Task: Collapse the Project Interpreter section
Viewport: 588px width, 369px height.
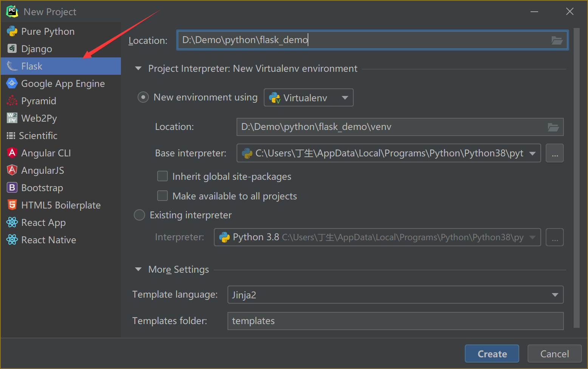Action: [x=138, y=68]
